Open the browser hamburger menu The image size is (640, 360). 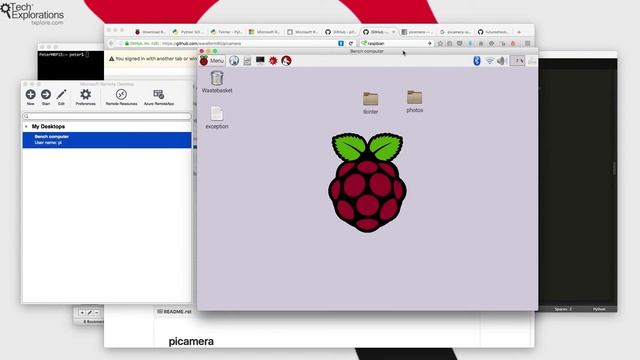pyautogui.click(x=527, y=43)
